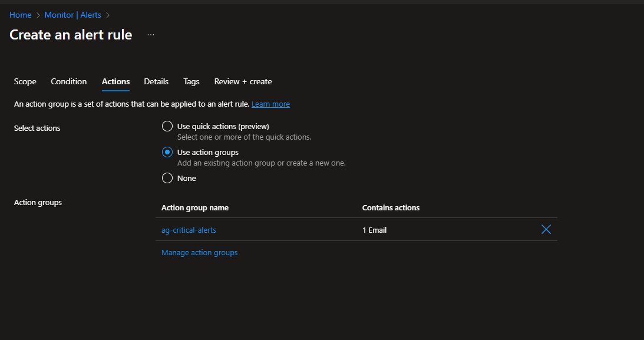Jump to the Review + create tab
This screenshot has width=644, height=340.
coord(243,81)
